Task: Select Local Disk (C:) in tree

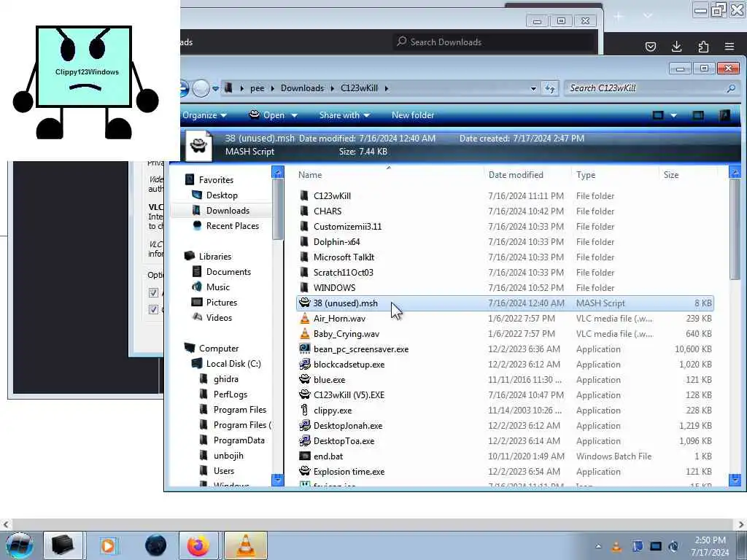Action: 233,363
